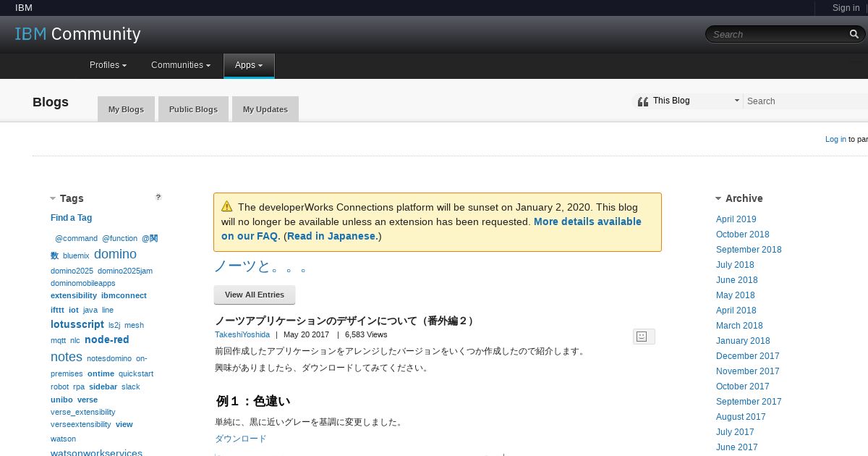Click the View All Entries button
This screenshot has height=456, width=868.
click(x=255, y=295)
